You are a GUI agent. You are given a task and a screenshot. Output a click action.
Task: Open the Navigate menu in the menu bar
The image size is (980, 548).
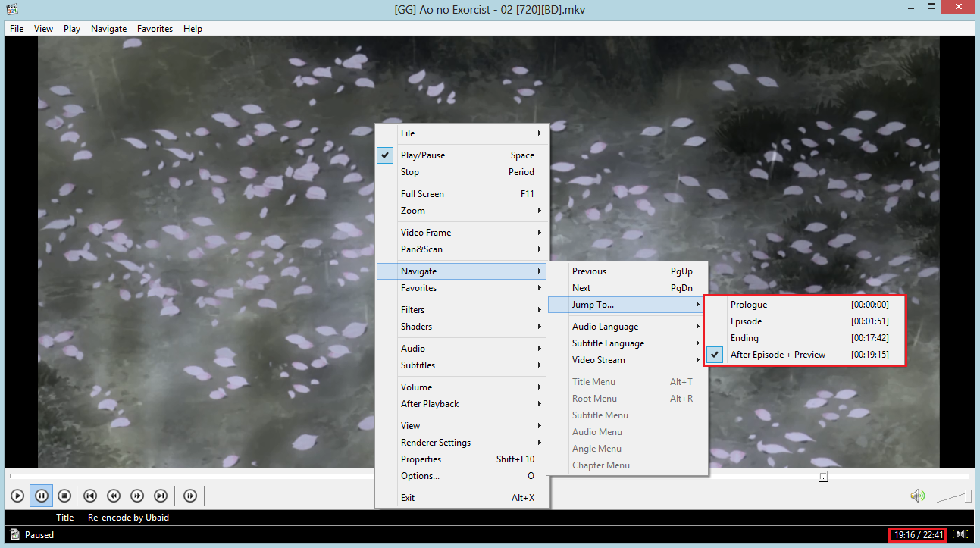coord(109,29)
